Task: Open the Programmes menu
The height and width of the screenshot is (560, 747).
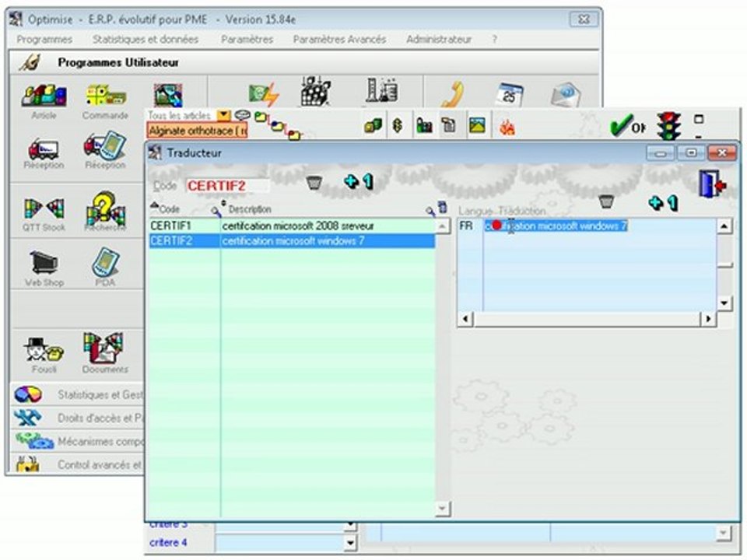Action: (44, 40)
